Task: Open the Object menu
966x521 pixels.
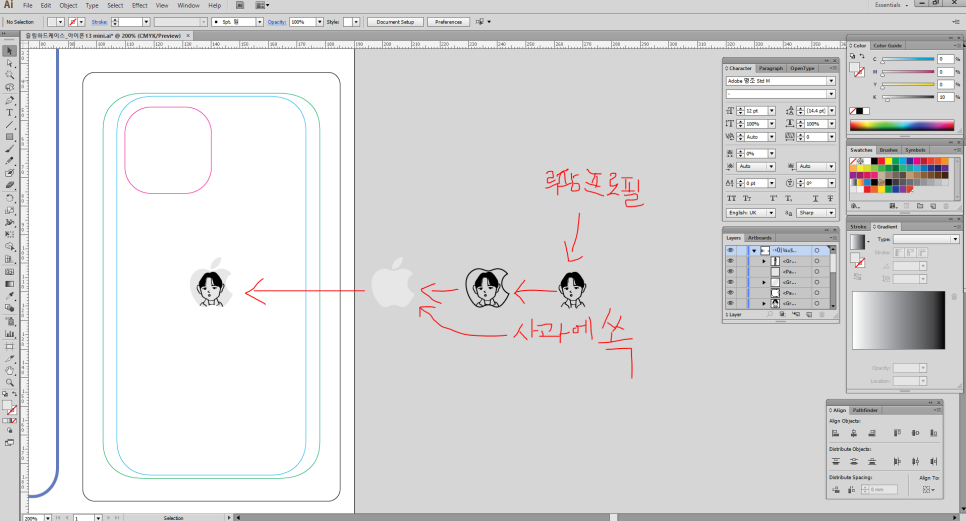Action: pos(68,6)
